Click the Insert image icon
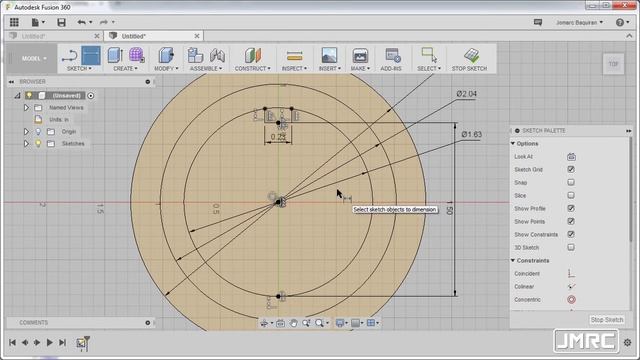640x360 pixels. click(329, 55)
